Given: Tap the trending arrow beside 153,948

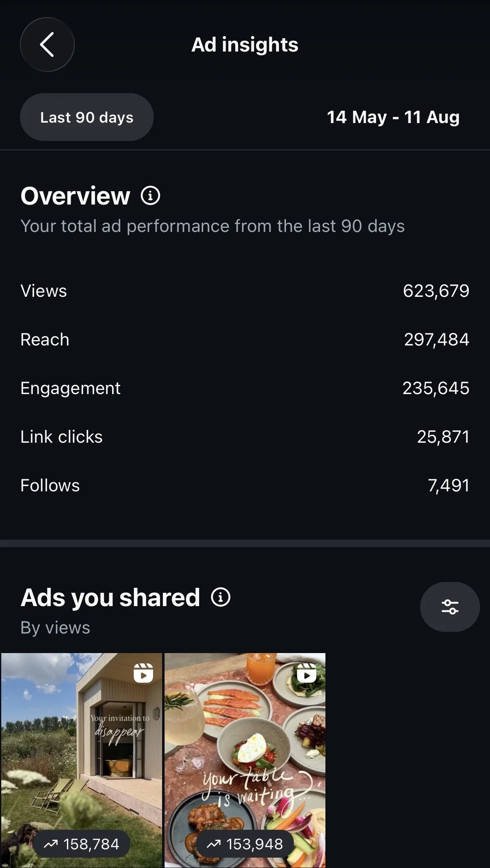Looking at the screenshot, I should click(x=214, y=844).
